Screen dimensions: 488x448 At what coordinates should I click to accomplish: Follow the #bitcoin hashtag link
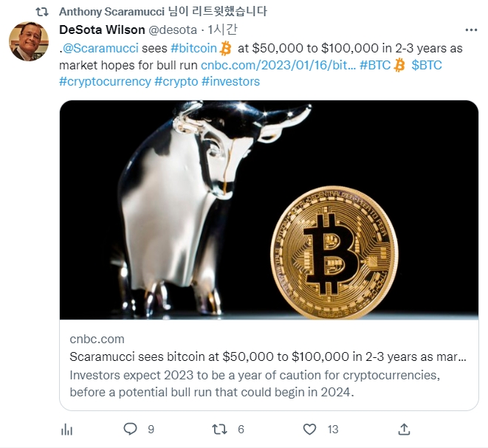click(193, 48)
